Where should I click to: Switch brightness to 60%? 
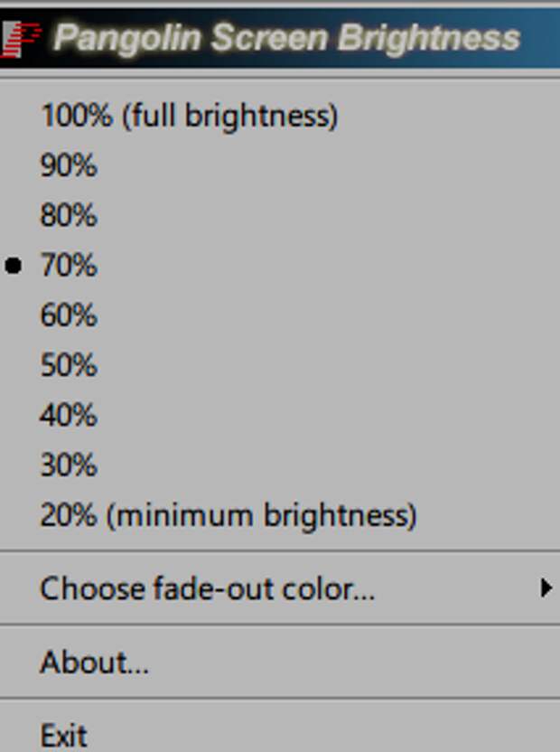click(280, 315)
